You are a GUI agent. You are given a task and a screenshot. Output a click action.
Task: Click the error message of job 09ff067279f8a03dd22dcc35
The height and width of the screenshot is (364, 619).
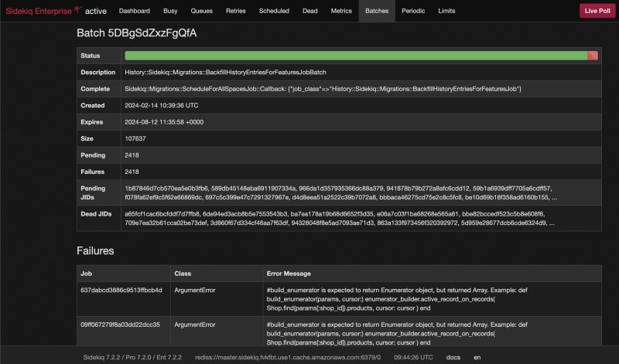click(x=397, y=333)
